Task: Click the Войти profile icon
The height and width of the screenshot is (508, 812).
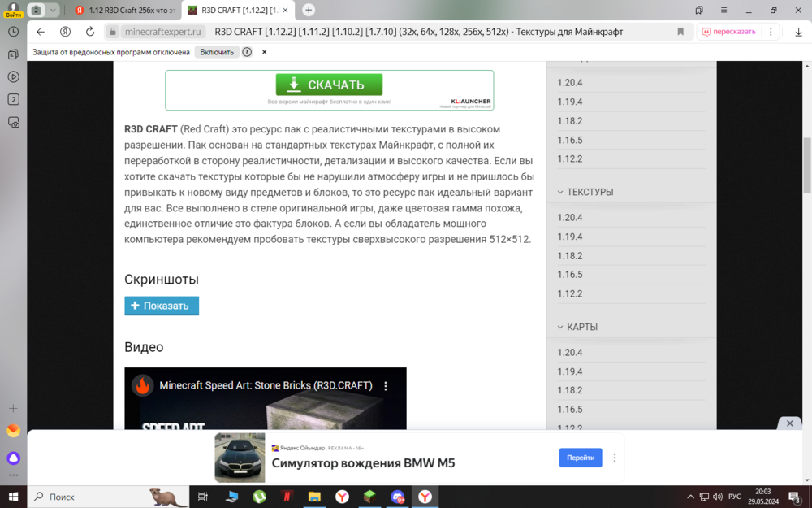Action: 13,9
